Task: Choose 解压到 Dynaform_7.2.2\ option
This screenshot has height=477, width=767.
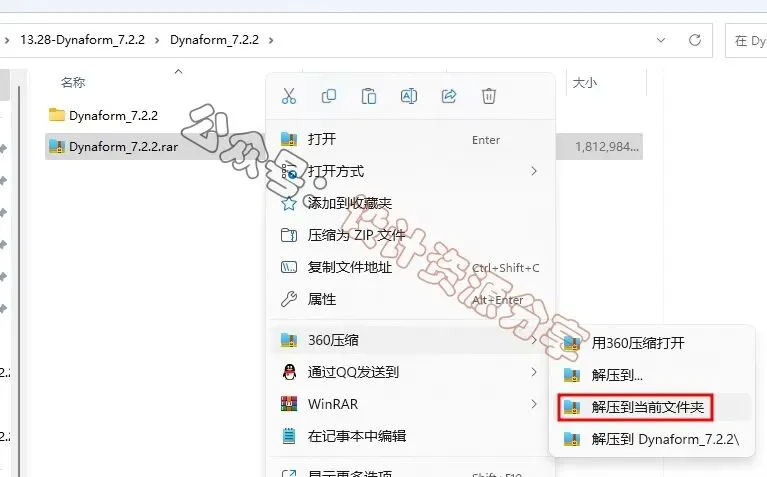Action: tap(652, 439)
